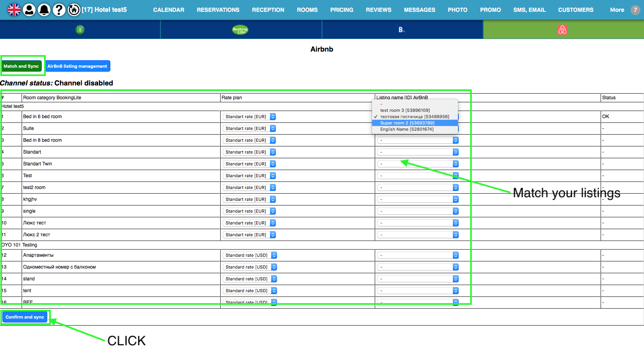Open rate plan dropdown for khgjhv
The image size is (644, 354).
(x=249, y=199)
